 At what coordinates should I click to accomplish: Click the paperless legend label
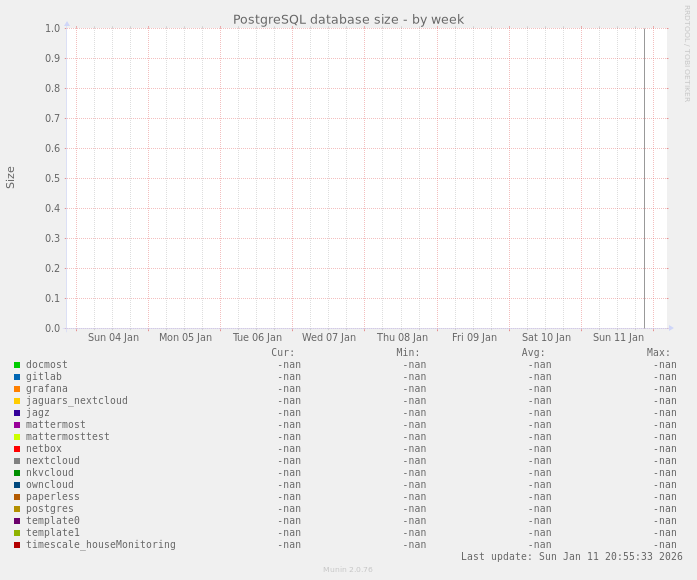pyautogui.click(x=52, y=497)
